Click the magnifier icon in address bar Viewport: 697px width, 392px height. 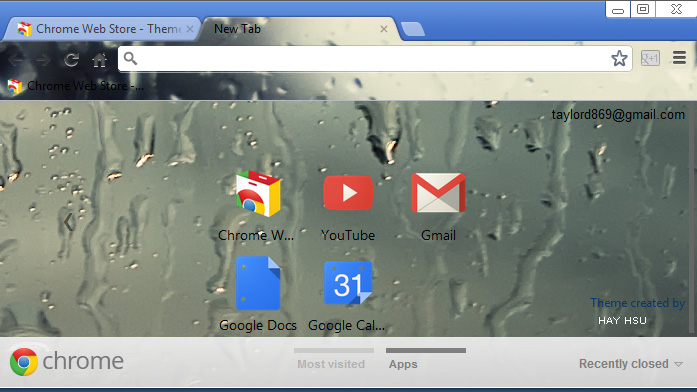pyautogui.click(x=130, y=58)
